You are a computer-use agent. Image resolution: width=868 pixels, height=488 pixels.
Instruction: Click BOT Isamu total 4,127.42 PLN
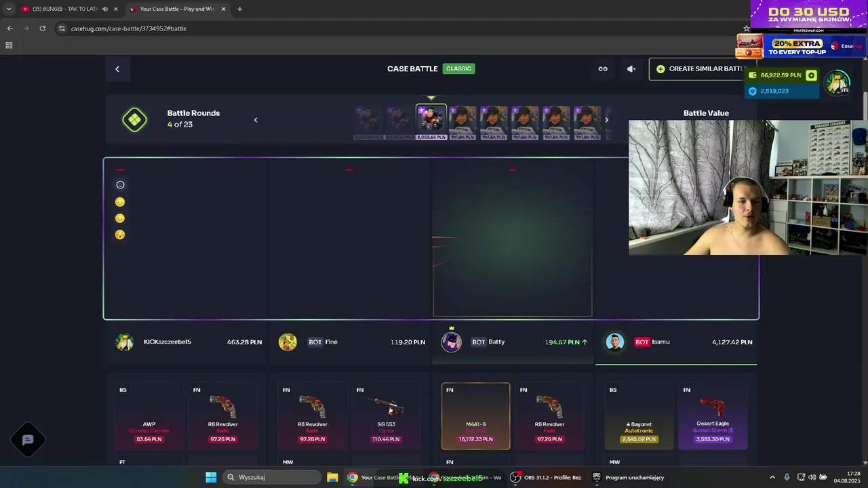click(x=732, y=342)
